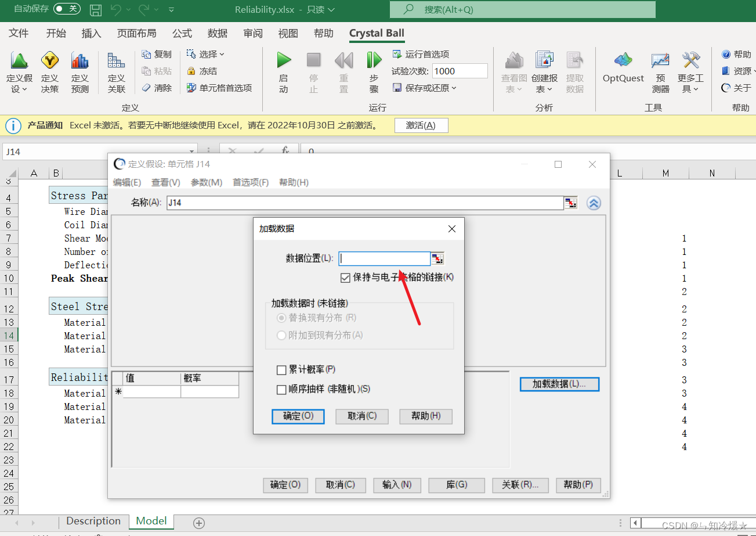The width and height of the screenshot is (756, 536).
Task: Click the cell picker beside 数据位置 field
Action: 438,258
